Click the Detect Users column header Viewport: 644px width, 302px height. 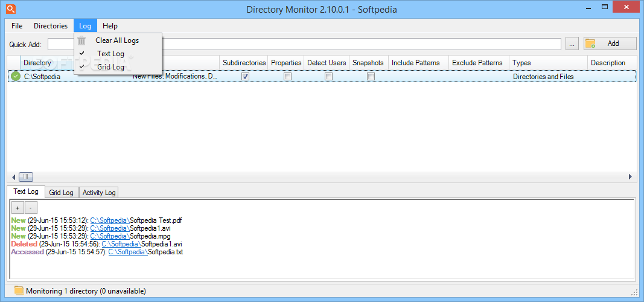327,63
